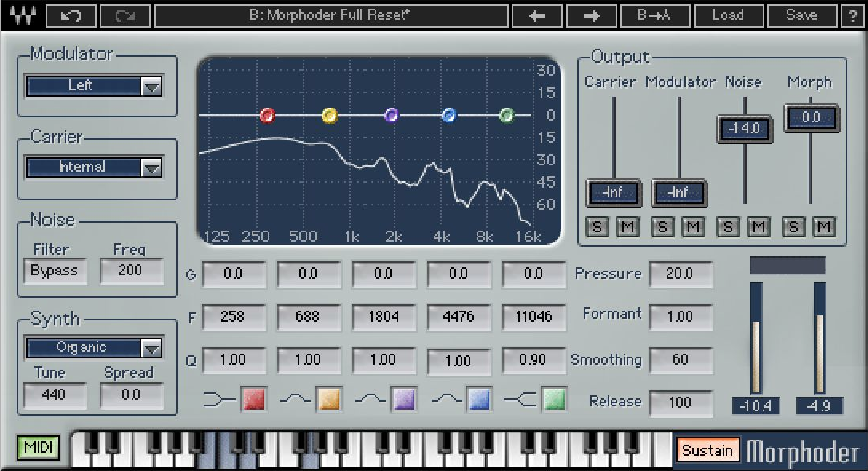Toggle the Sustain button

(x=707, y=450)
